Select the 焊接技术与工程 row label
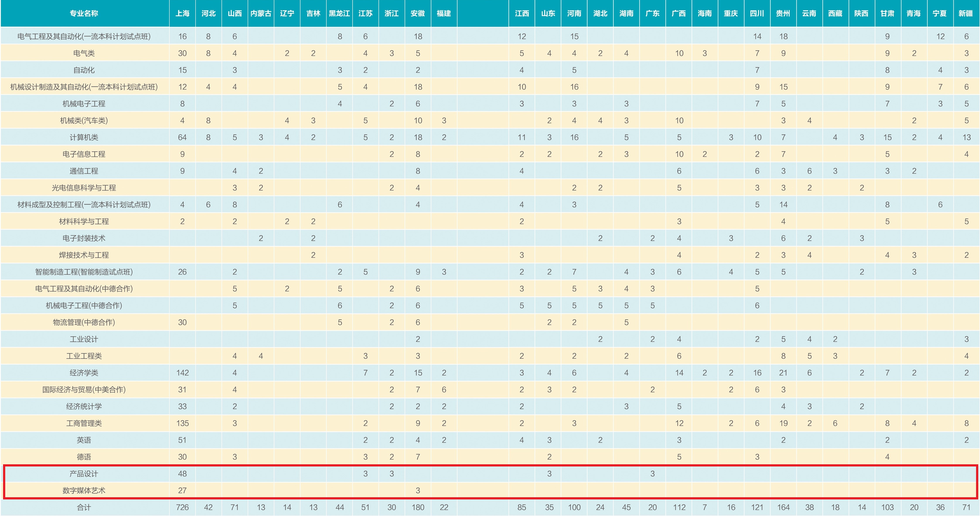The width and height of the screenshot is (980, 516). (x=84, y=255)
